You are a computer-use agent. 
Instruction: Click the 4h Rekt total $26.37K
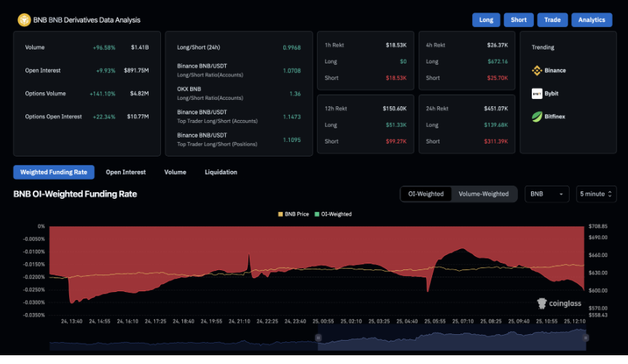tap(498, 45)
